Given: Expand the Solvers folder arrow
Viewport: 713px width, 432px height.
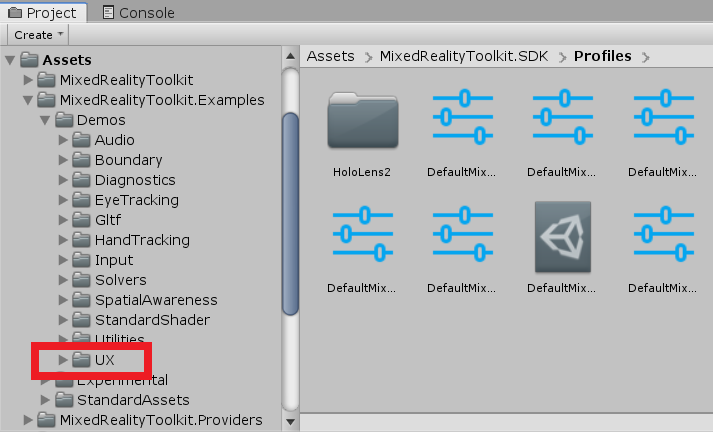Looking at the screenshot, I should (63, 280).
